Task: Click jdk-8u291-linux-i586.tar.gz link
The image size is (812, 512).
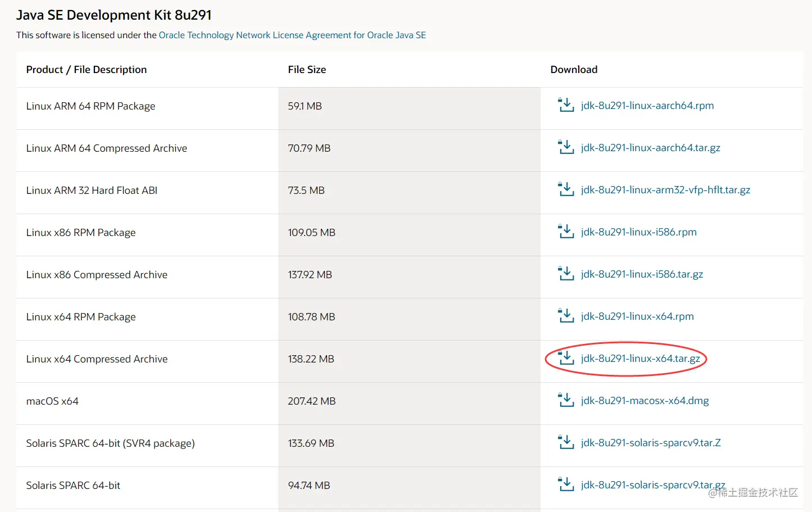Action: pos(642,274)
